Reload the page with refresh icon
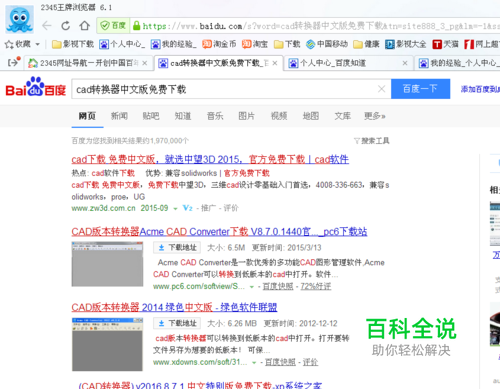Viewport: 500px width, 389px height. click(66, 26)
